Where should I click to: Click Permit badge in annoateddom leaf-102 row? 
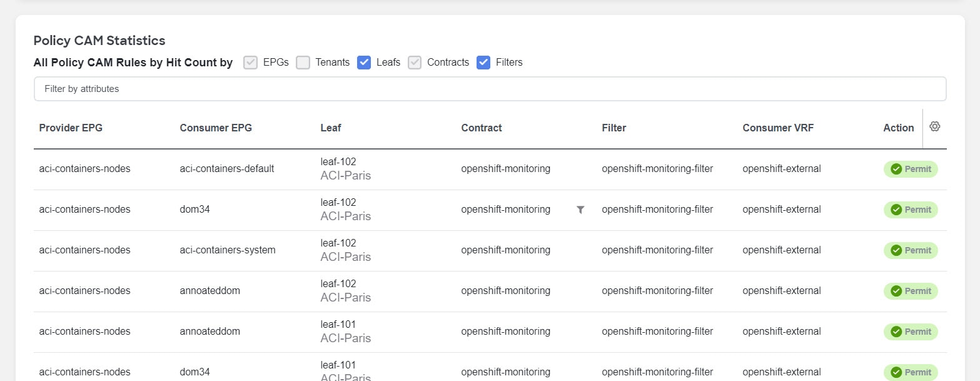point(911,291)
